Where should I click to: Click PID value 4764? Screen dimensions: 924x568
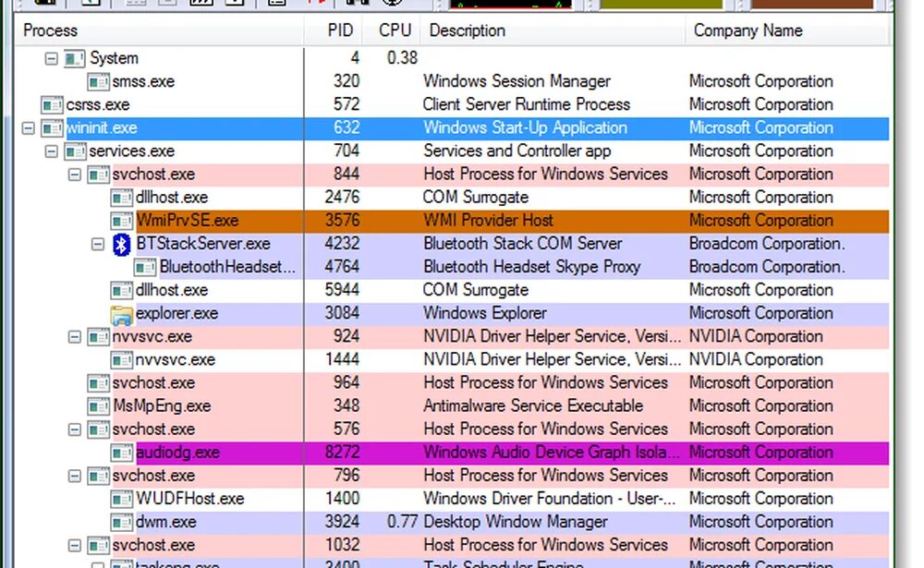pos(342,267)
